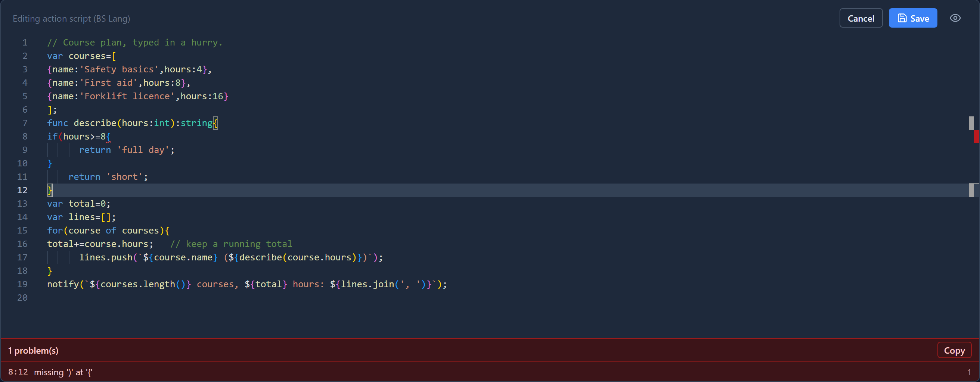Select the error position 8:12
Screen dimensions: 980x382
18,372
